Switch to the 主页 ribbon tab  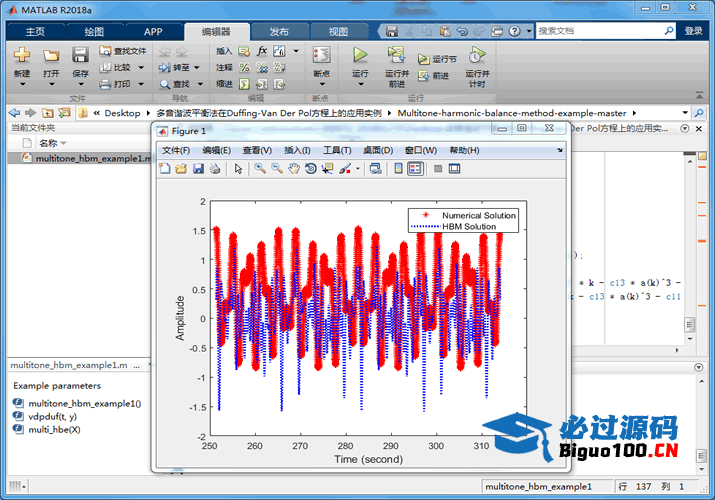[x=35, y=31]
